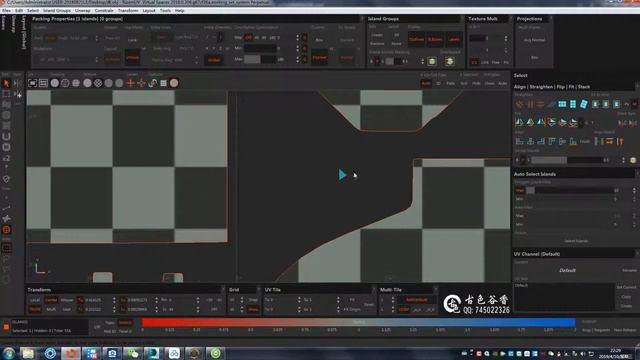Screen dimensions: 640x360
Task: Open the Island Groups menu
Action: (x=57, y=11)
